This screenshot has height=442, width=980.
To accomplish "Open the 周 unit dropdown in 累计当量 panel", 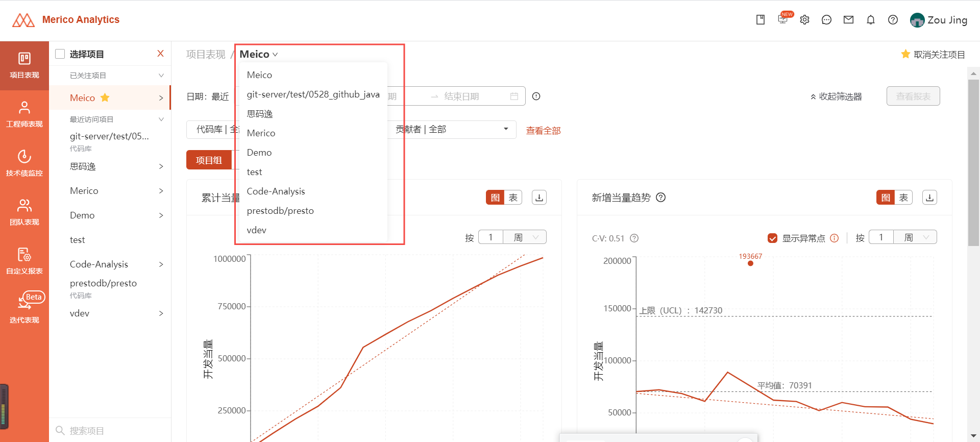I will (525, 237).
